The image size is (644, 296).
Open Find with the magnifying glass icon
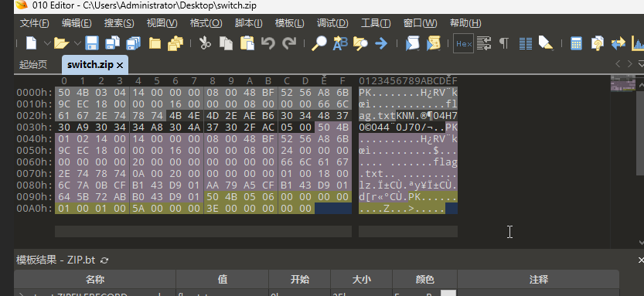click(319, 43)
